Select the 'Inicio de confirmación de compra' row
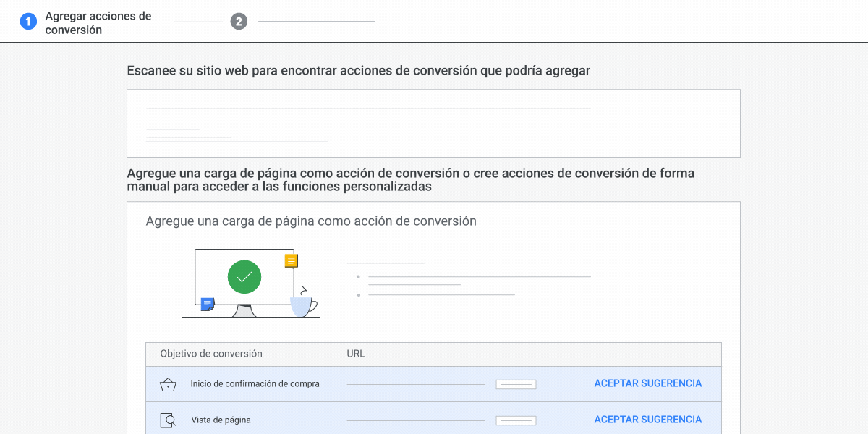 [434, 384]
